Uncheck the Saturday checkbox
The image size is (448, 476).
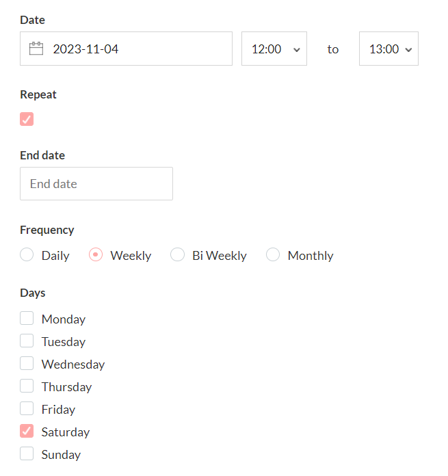(x=27, y=431)
